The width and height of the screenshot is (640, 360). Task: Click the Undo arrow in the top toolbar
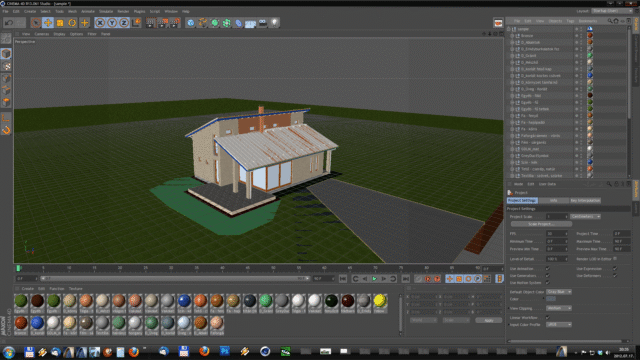9,23
